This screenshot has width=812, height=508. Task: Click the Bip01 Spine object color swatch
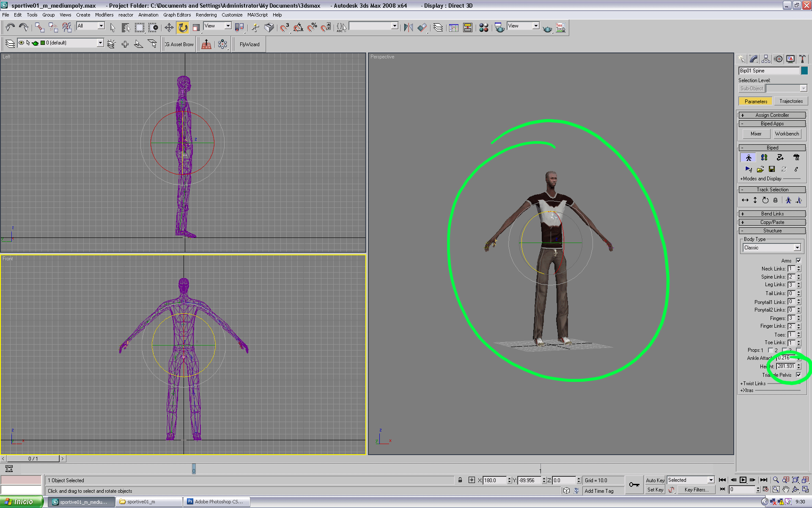pos(804,71)
